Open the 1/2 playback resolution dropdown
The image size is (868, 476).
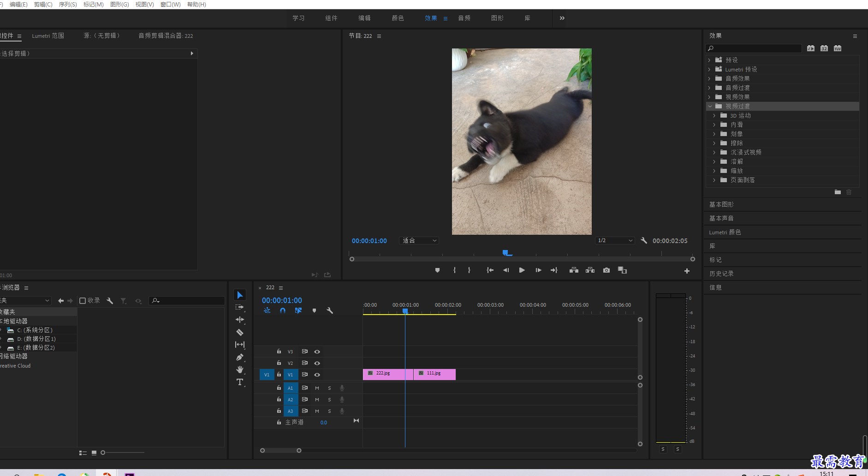click(x=615, y=240)
